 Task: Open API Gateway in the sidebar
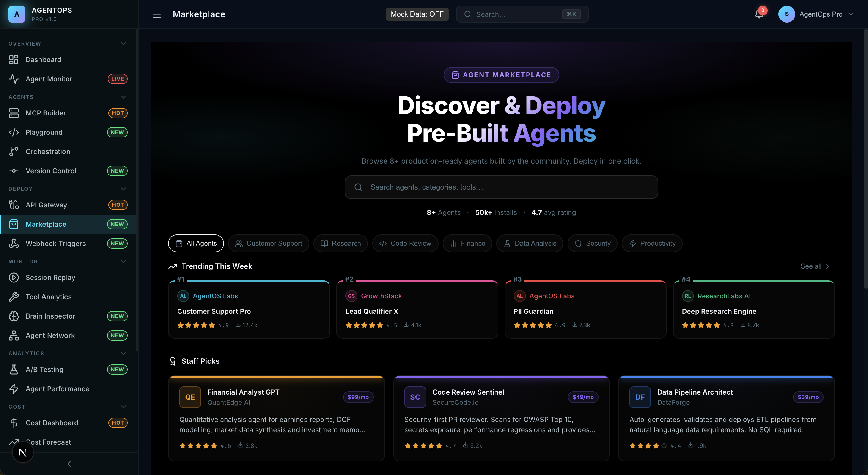46,205
